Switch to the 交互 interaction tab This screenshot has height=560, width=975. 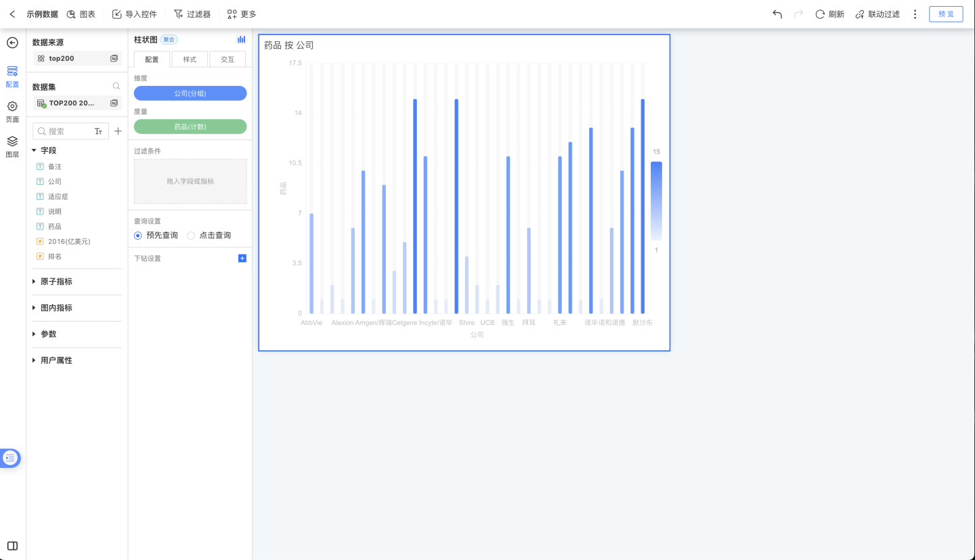(227, 60)
